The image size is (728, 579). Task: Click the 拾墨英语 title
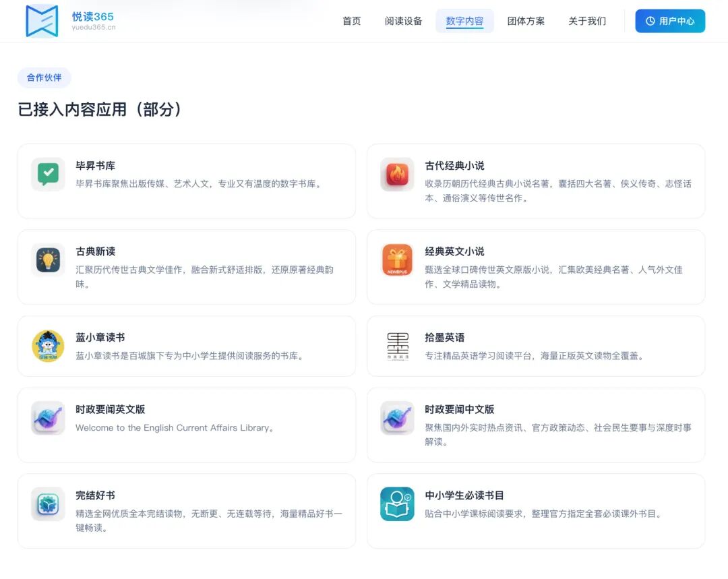click(445, 338)
